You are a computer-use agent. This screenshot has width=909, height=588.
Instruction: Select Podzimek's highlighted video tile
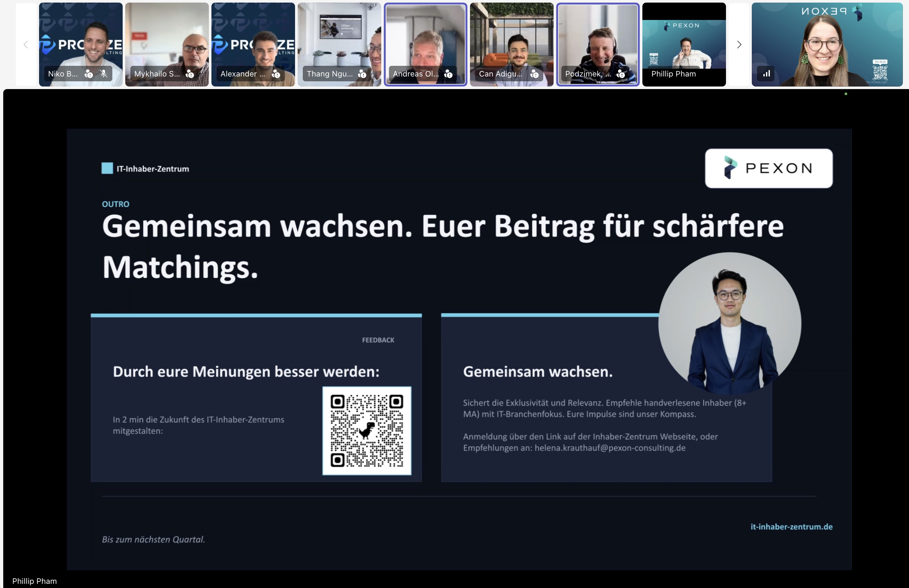(x=598, y=45)
